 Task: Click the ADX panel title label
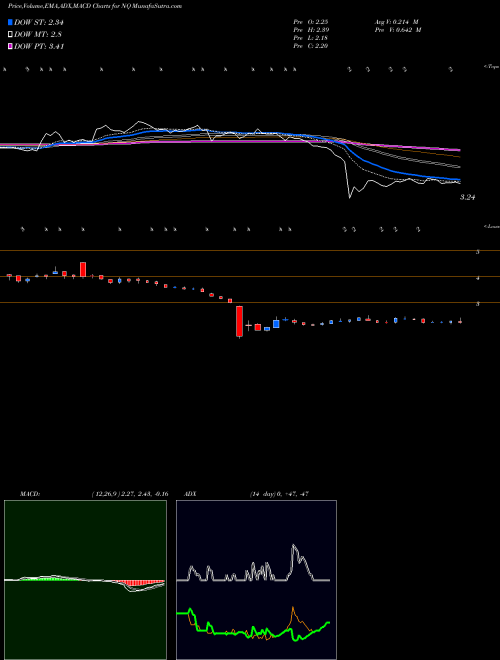click(191, 494)
